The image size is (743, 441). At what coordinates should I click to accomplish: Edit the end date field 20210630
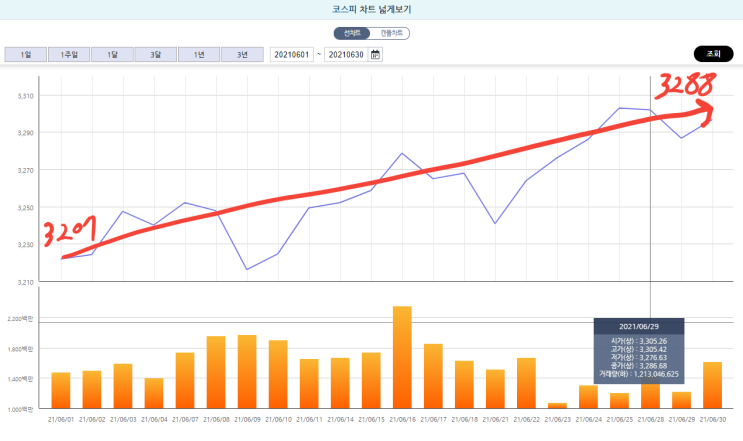pos(346,54)
